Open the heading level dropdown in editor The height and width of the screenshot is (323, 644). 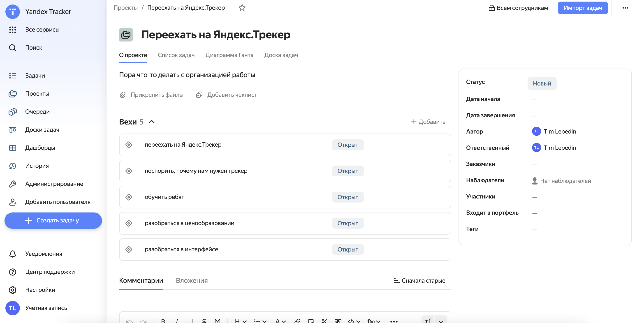point(240,321)
